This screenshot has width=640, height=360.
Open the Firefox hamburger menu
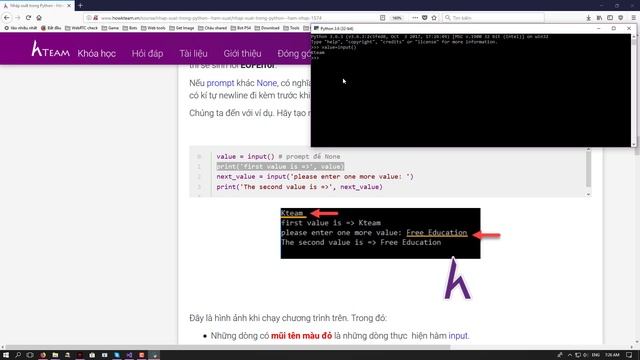click(x=633, y=18)
